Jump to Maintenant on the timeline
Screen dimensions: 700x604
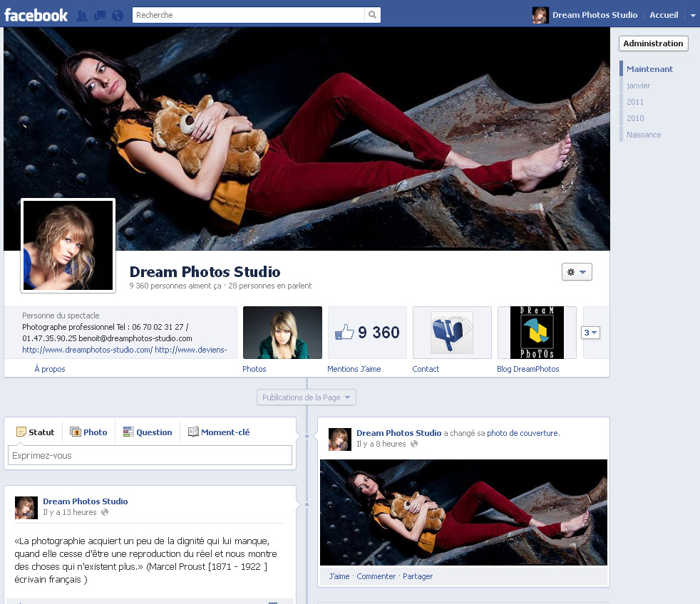point(649,69)
